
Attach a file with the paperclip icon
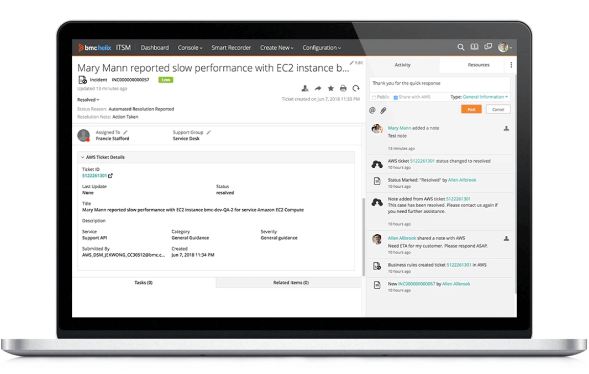click(383, 110)
